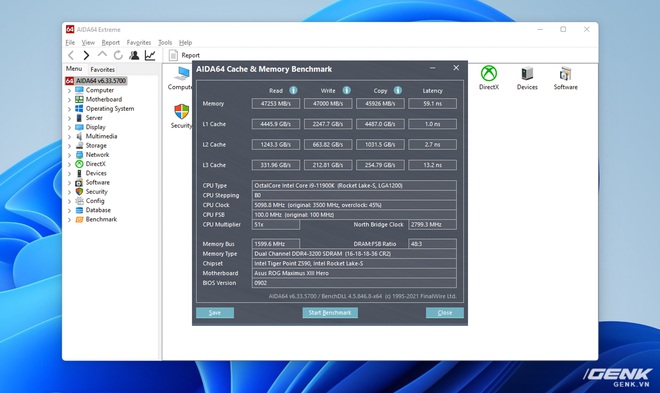660x393 pixels.
Task: Open the View menu
Action: coord(88,42)
